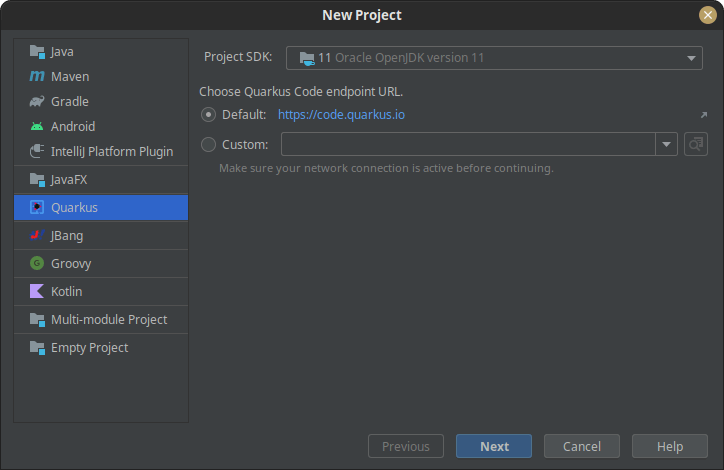Image resolution: width=724 pixels, height=470 pixels.
Task: Click the Cancel button
Action: [582, 446]
